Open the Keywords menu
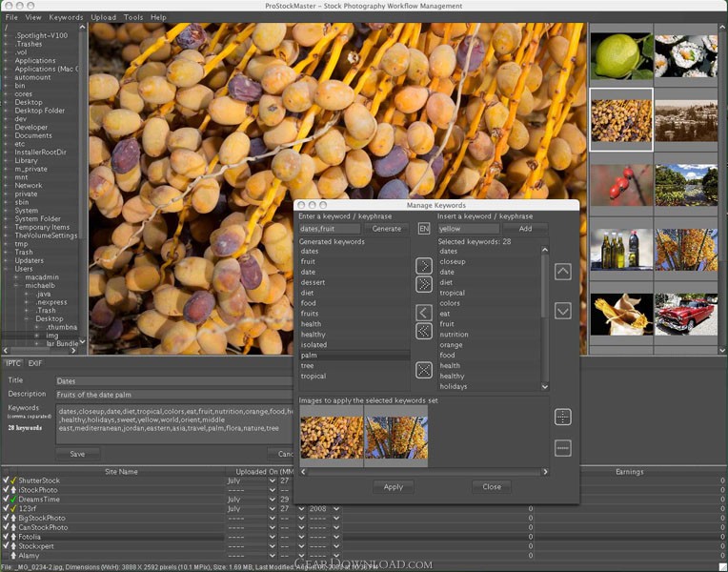The width and height of the screenshot is (728, 572). point(66,17)
